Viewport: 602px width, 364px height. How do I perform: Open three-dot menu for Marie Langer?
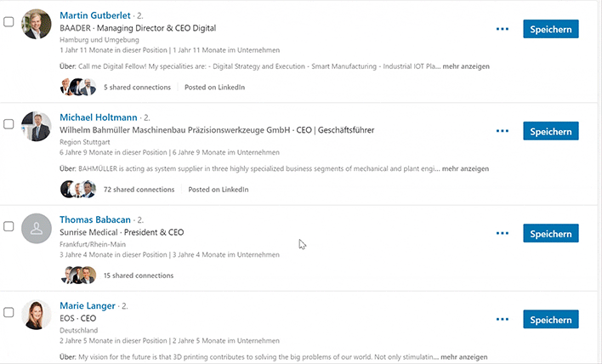(x=503, y=319)
